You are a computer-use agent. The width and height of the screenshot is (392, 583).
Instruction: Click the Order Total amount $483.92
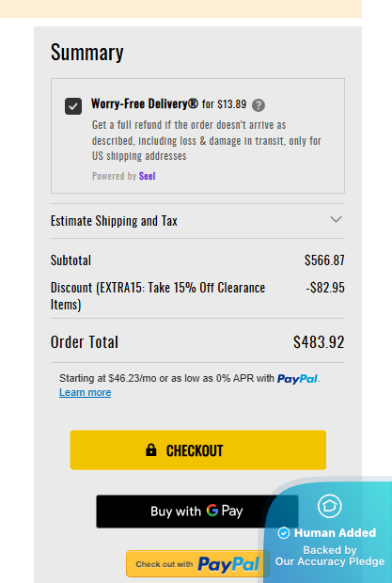pos(319,342)
